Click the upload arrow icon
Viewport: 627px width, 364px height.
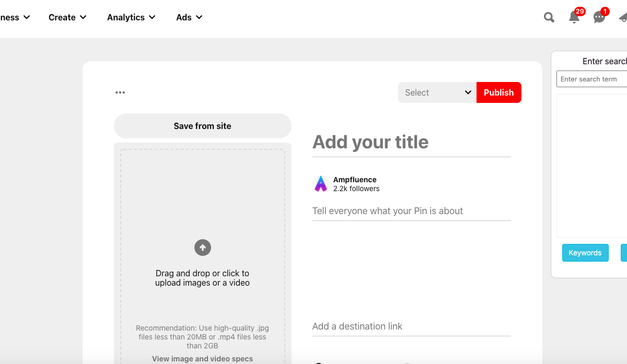[203, 248]
